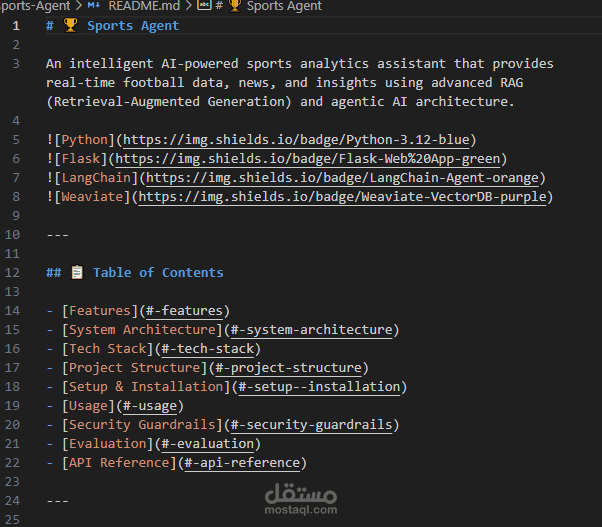
Task: Click the heading symbol icon in breadcrumb
Action: tap(205, 6)
